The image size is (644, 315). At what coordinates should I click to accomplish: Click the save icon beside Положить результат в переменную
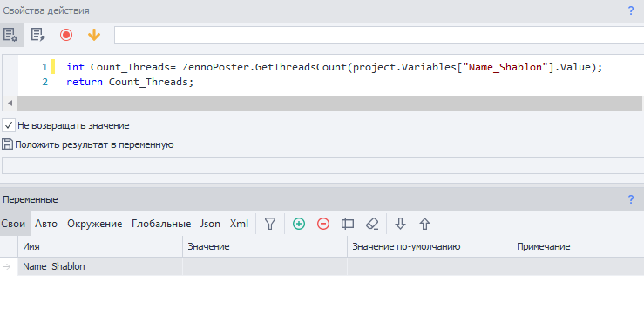pyautogui.click(x=7, y=144)
